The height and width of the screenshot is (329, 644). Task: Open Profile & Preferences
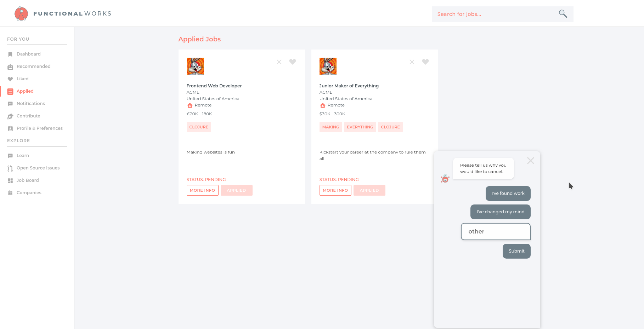pos(40,128)
